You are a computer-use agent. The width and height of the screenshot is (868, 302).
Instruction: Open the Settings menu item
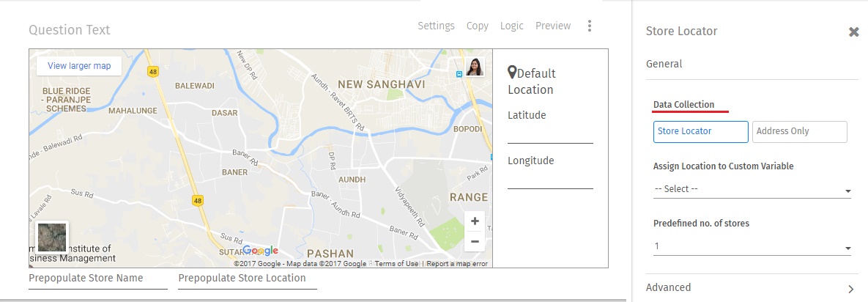436,26
